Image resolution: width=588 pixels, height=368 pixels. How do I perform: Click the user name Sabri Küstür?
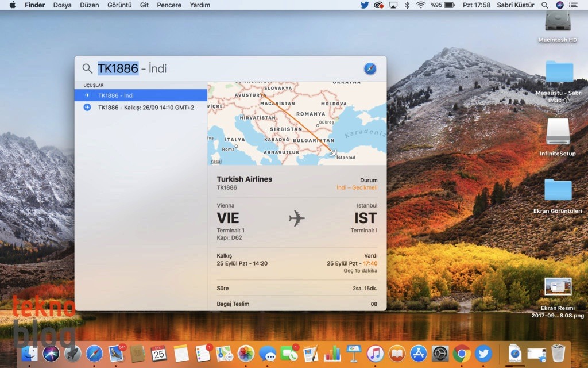pyautogui.click(x=516, y=5)
